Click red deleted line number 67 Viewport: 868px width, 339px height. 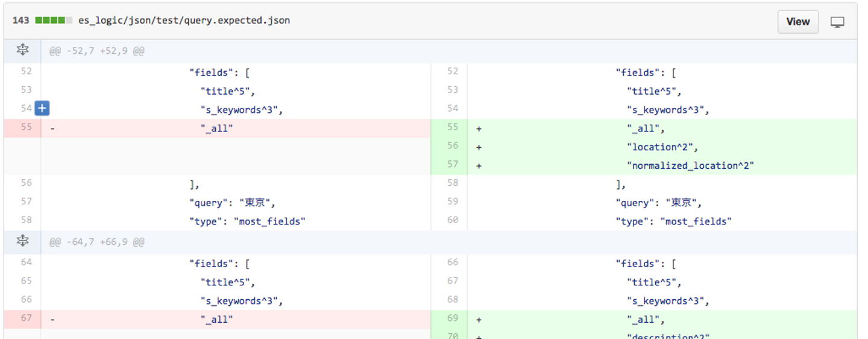26,318
